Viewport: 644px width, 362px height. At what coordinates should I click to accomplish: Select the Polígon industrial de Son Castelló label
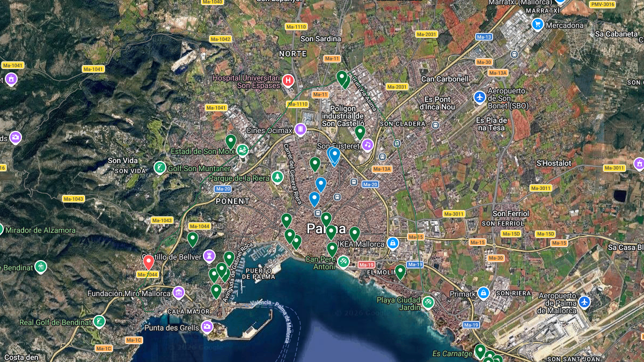[x=343, y=116]
